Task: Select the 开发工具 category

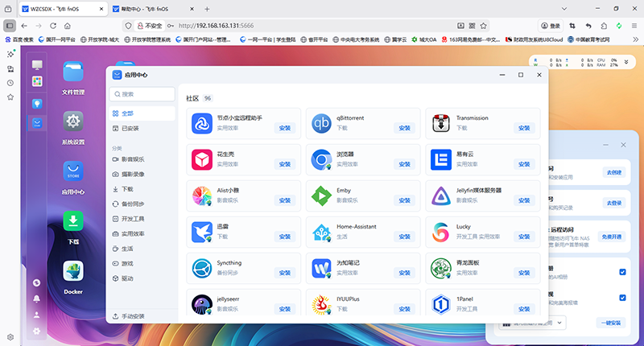Action: coord(142,219)
